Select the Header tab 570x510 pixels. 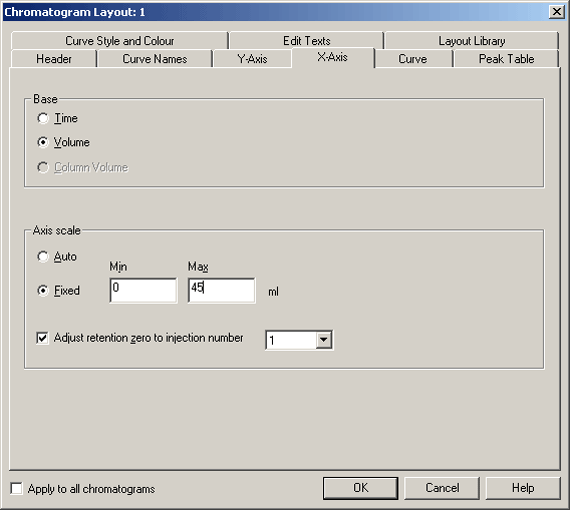pos(54,59)
